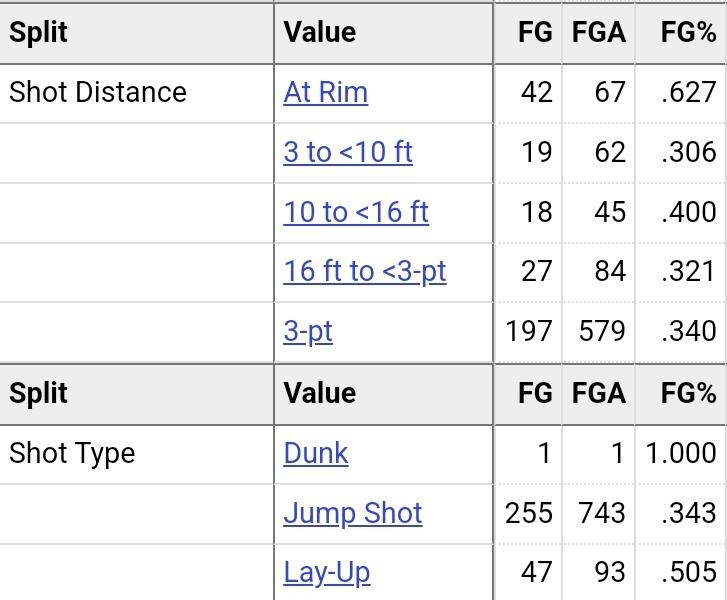727x600 pixels.
Task: Sort by FGA in Shot Type table
Action: [x=599, y=394]
